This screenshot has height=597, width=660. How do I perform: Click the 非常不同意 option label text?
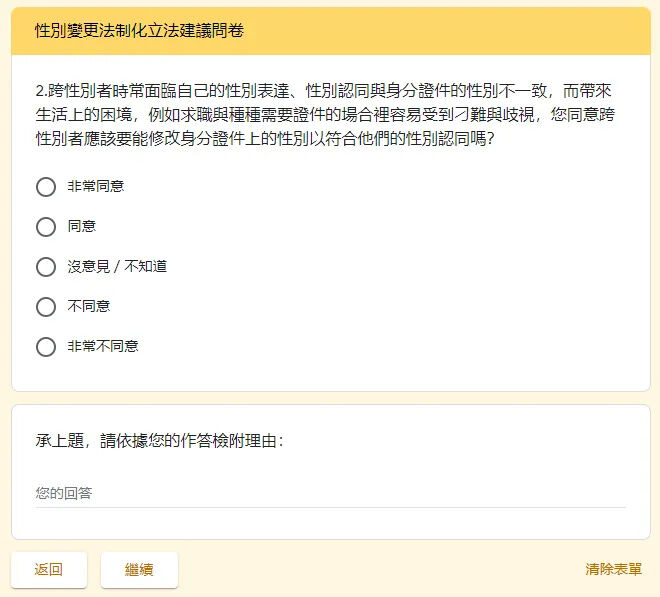pos(103,346)
